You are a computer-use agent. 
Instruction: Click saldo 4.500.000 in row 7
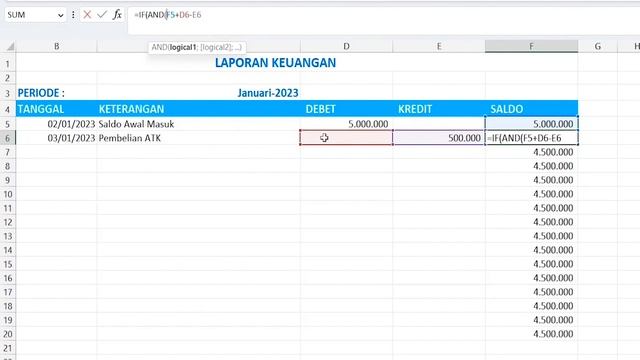coord(553,152)
